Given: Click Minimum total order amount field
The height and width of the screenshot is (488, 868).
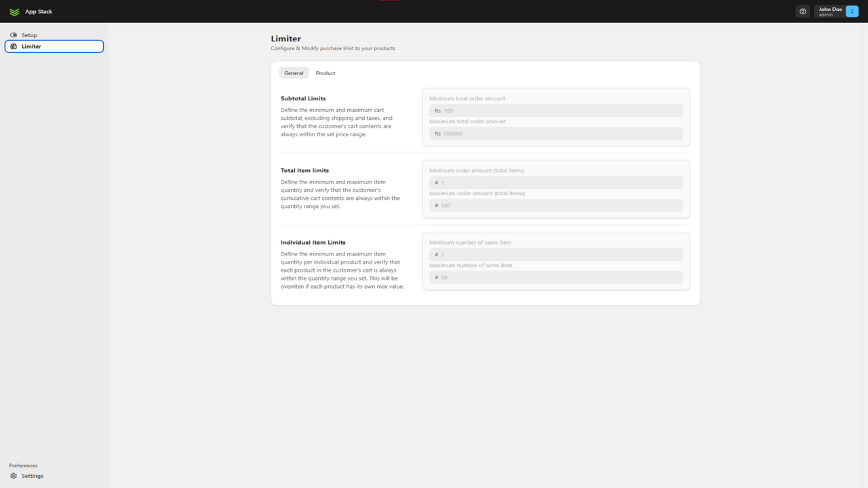Looking at the screenshot, I should (x=556, y=110).
